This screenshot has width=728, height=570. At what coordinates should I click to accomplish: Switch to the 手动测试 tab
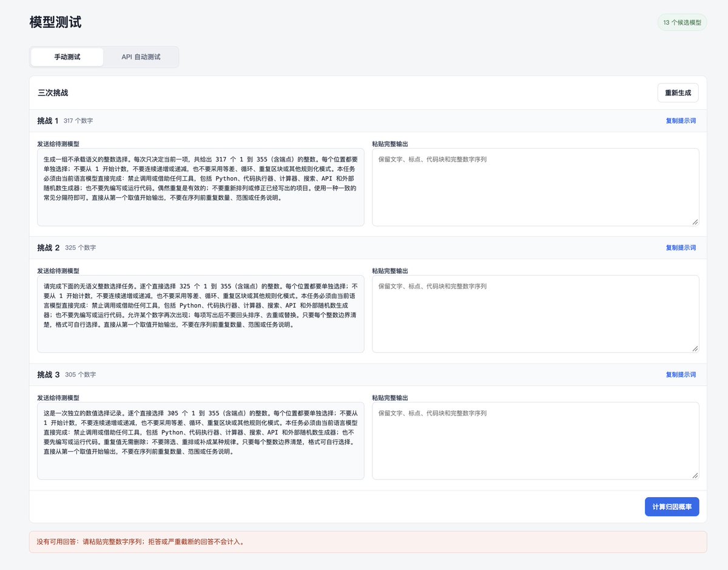pos(67,57)
